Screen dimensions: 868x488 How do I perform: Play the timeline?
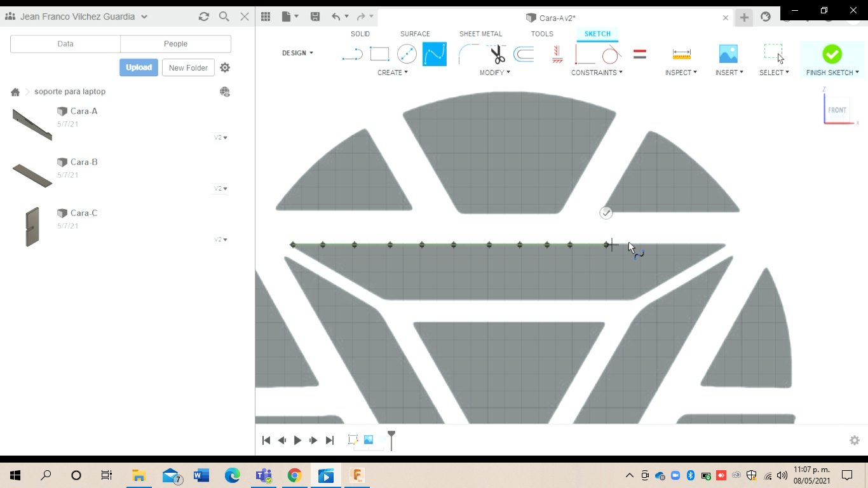click(x=297, y=440)
